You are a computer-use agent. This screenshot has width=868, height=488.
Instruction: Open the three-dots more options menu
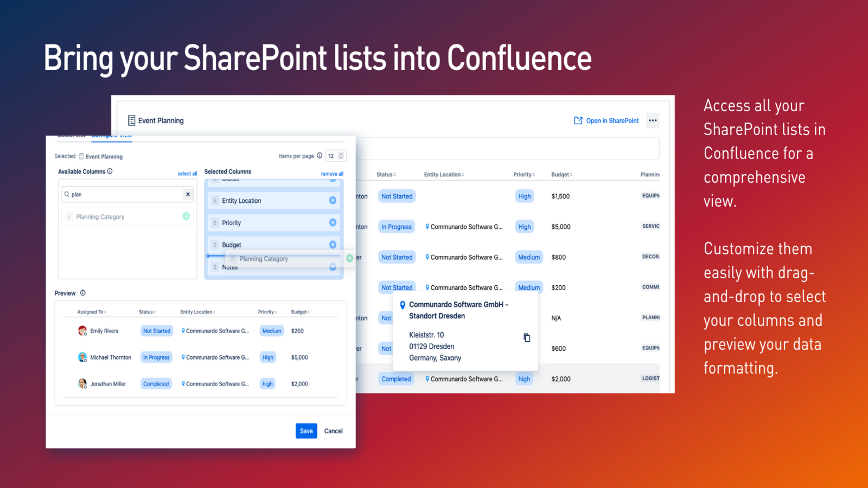click(653, 120)
